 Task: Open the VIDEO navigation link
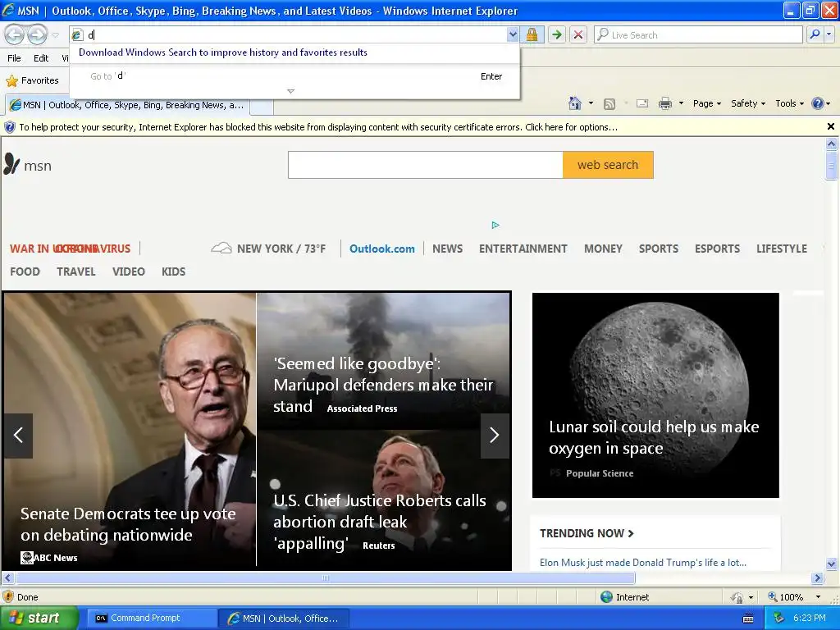tap(129, 272)
